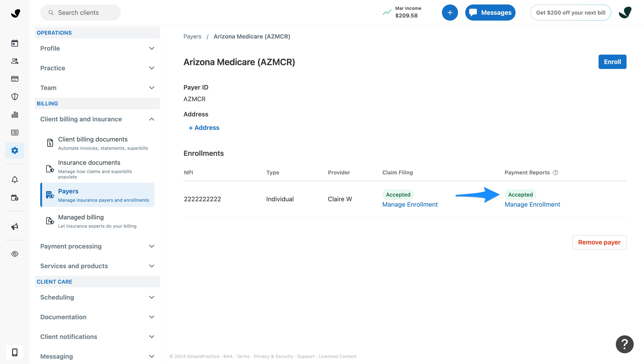
Task: Open the Reminders bell icon
Action: pyautogui.click(x=15, y=180)
